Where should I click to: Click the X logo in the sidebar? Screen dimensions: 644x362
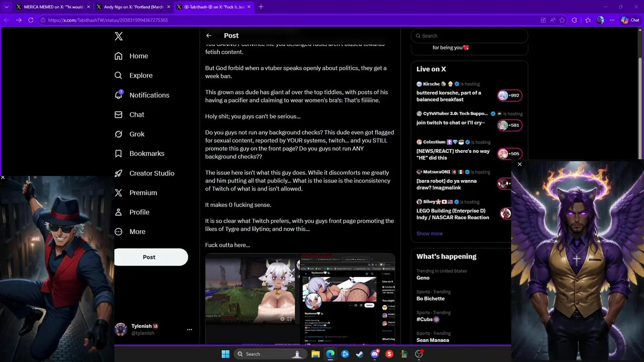118,36
